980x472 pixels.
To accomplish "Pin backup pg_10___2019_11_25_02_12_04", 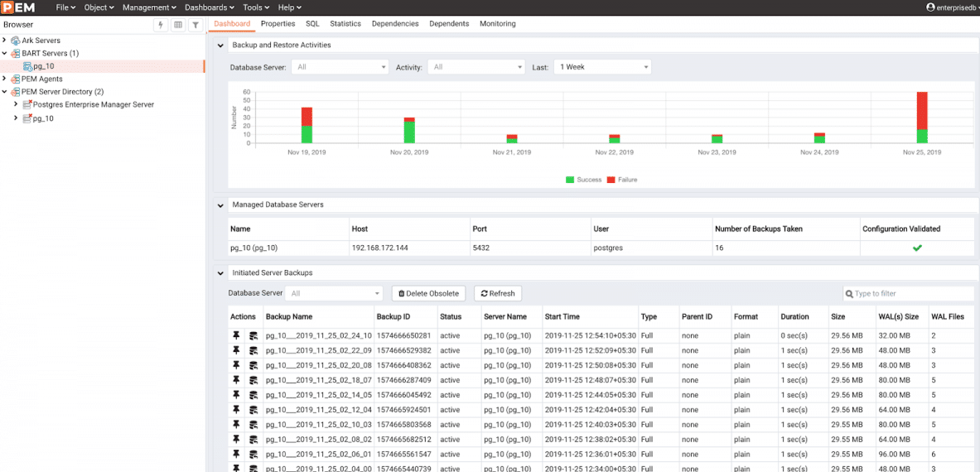I will [236, 410].
